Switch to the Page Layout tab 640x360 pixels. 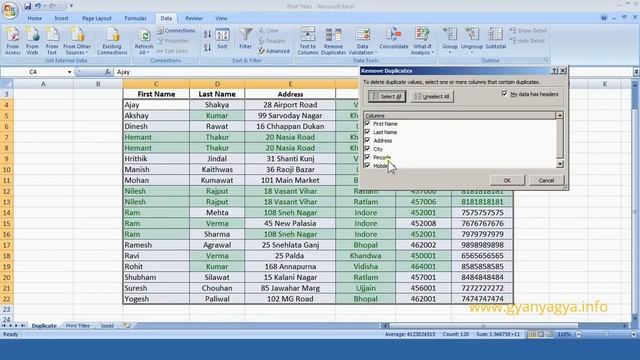click(x=97, y=18)
